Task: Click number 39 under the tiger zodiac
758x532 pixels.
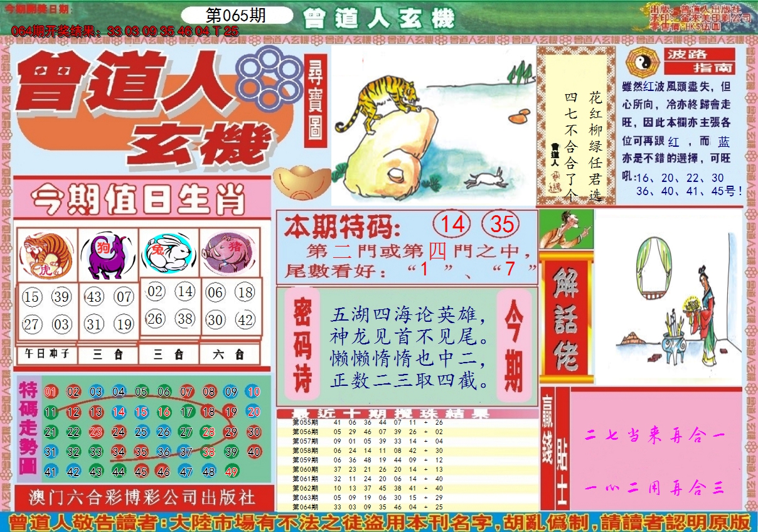Action: 61,297
